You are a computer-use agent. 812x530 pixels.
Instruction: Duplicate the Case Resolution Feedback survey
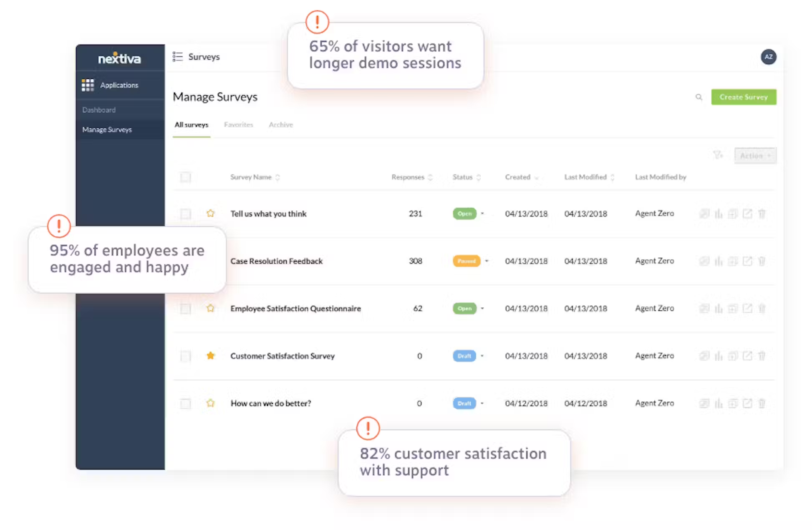pos(734,261)
